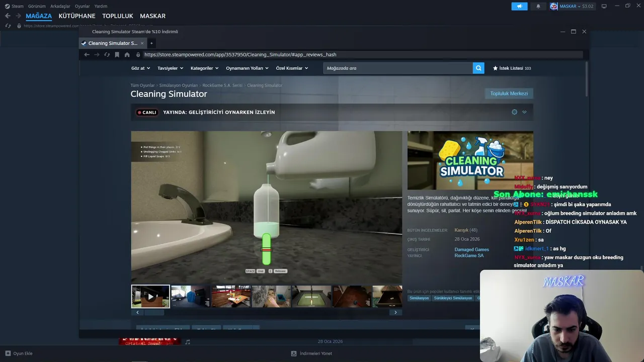Click the main gameplay video player

[267, 207]
